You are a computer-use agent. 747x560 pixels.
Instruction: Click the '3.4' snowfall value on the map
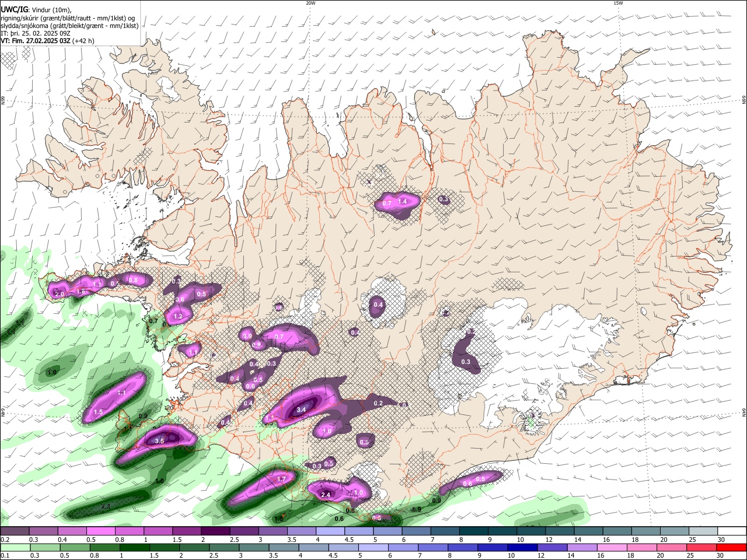pyautogui.click(x=301, y=410)
